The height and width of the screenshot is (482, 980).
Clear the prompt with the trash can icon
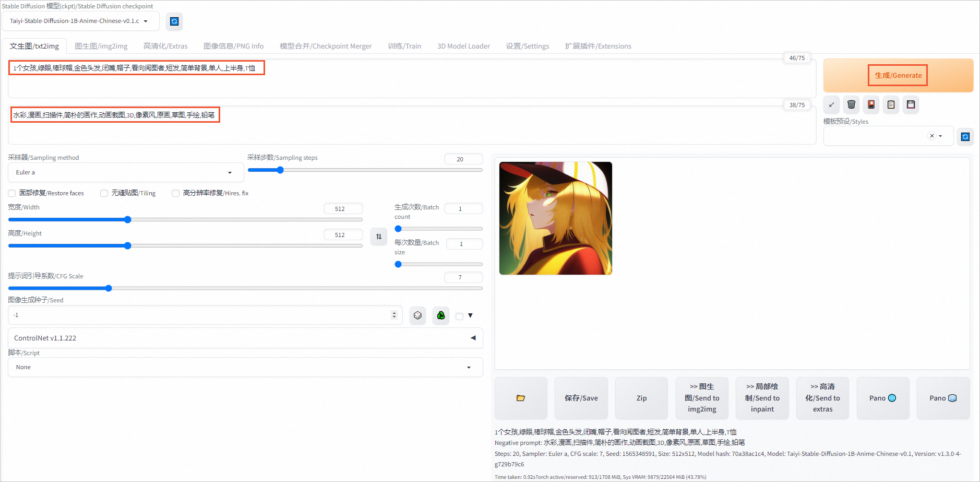[851, 104]
